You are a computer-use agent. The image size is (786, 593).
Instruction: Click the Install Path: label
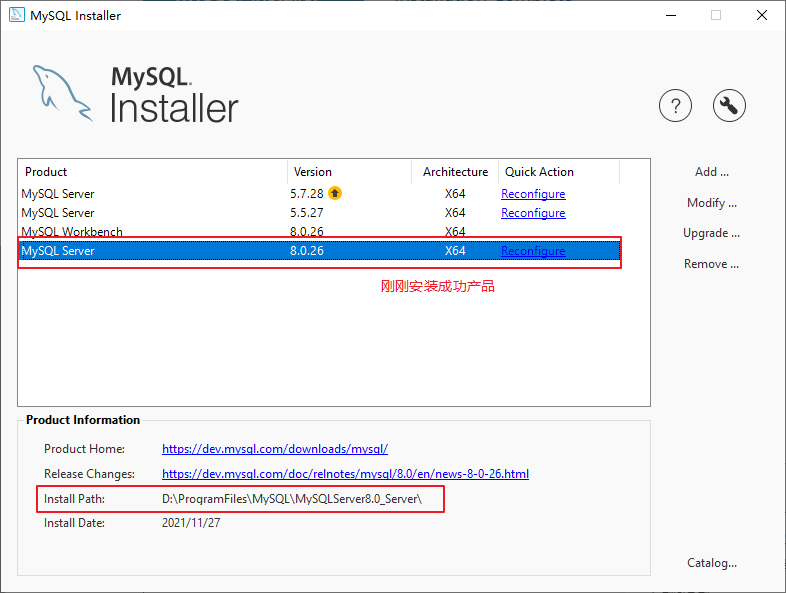coord(74,499)
